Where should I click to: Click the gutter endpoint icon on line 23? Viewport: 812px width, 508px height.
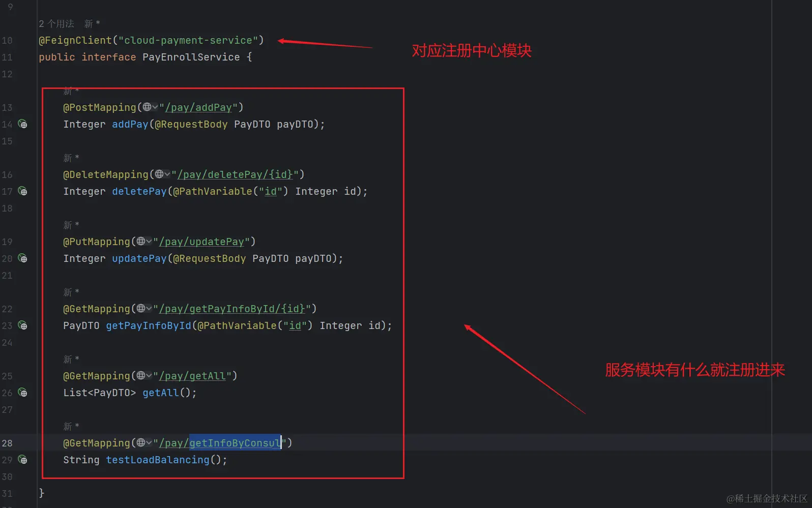pyautogui.click(x=23, y=325)
